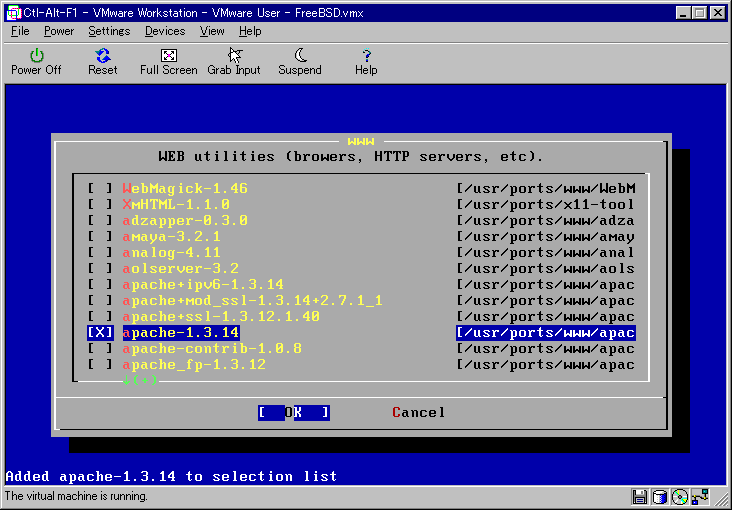Click the network adapter status icon
The height and width of the screenshot is (510, 732).
click(701, 496)
